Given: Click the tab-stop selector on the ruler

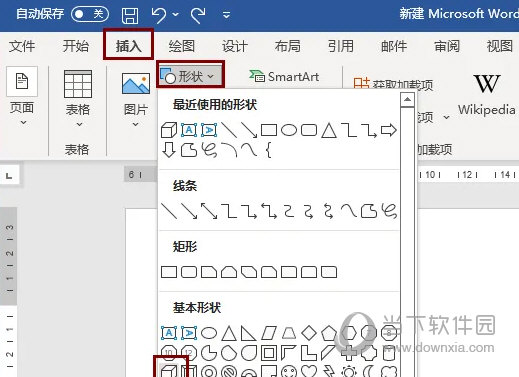Looking at the screenshot, I should click(x=9, y=175).
